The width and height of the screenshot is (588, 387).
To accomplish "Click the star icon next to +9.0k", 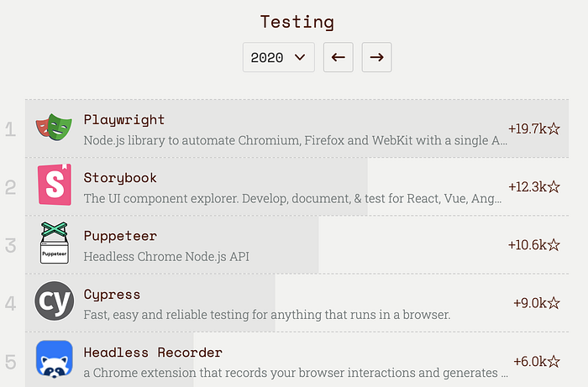I will [x=554, y=303].
